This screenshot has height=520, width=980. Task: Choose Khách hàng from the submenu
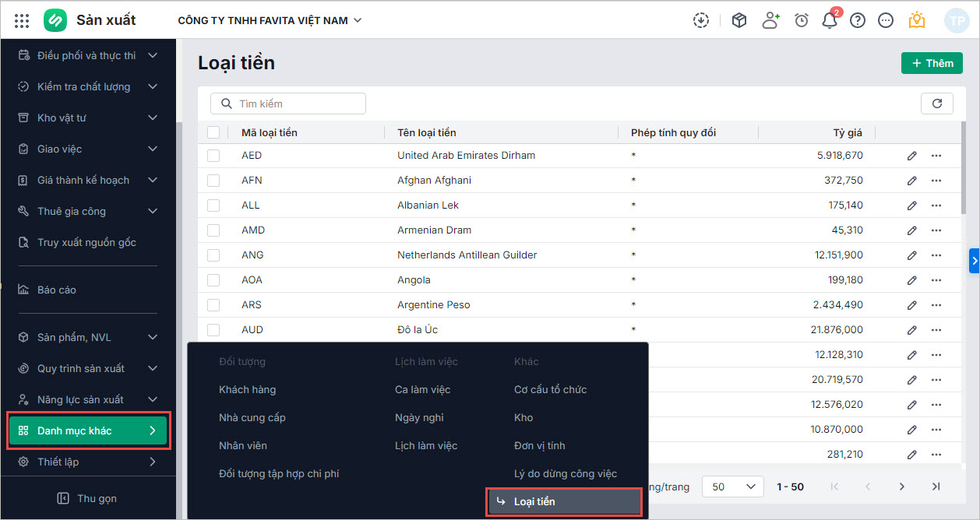click(247, 389)
